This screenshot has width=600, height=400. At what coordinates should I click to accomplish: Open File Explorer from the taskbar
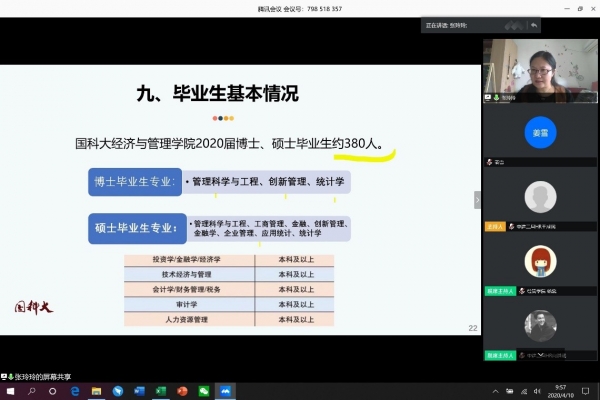(x=96, y=391)
